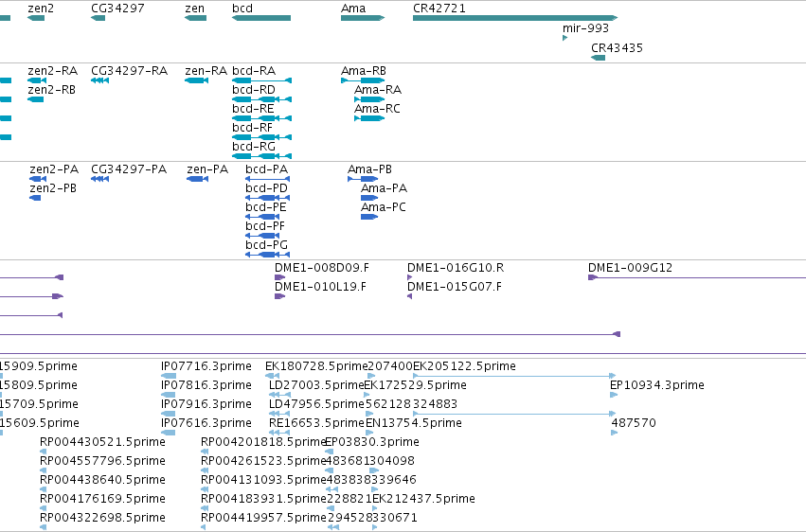806x532 pixels.
Task: Select EST LD27003.5prime
Action: coord(279,396)
